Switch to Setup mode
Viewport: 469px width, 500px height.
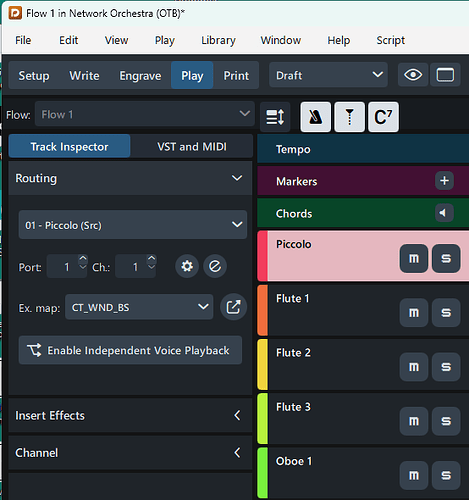click(34, 75)
